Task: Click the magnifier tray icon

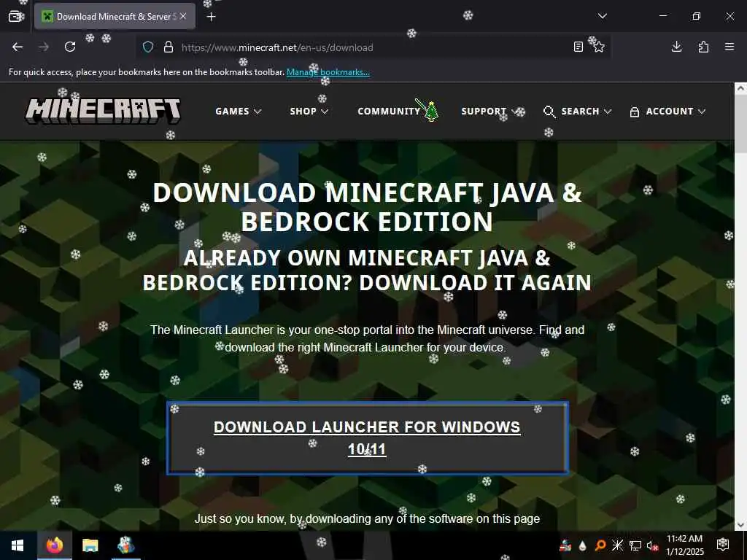Action: (x=600, y=545)
